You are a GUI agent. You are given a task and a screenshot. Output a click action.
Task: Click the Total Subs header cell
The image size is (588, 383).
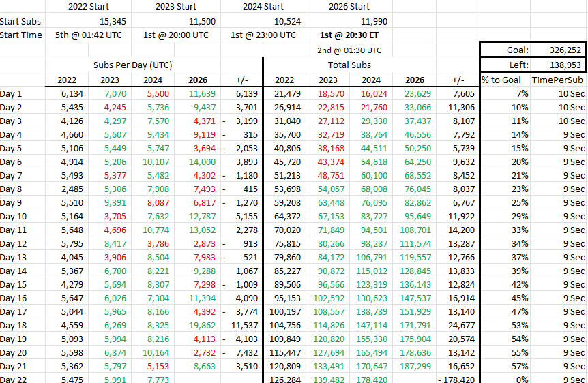click(x=349, y=65)
